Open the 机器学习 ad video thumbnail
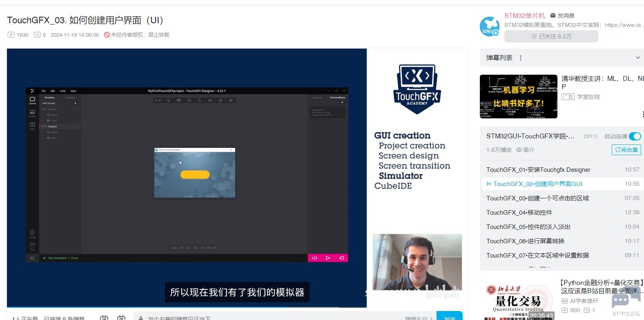Image resolution: width=644 pixels, height=320 pixels. tap(518, 97)
